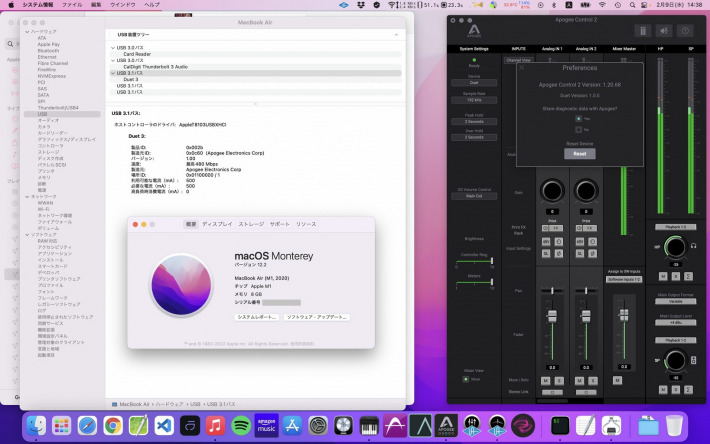Open the ウインドウ menu in menu bar
The height and width of the screenshot is (444, 710).
coord(122,5)
